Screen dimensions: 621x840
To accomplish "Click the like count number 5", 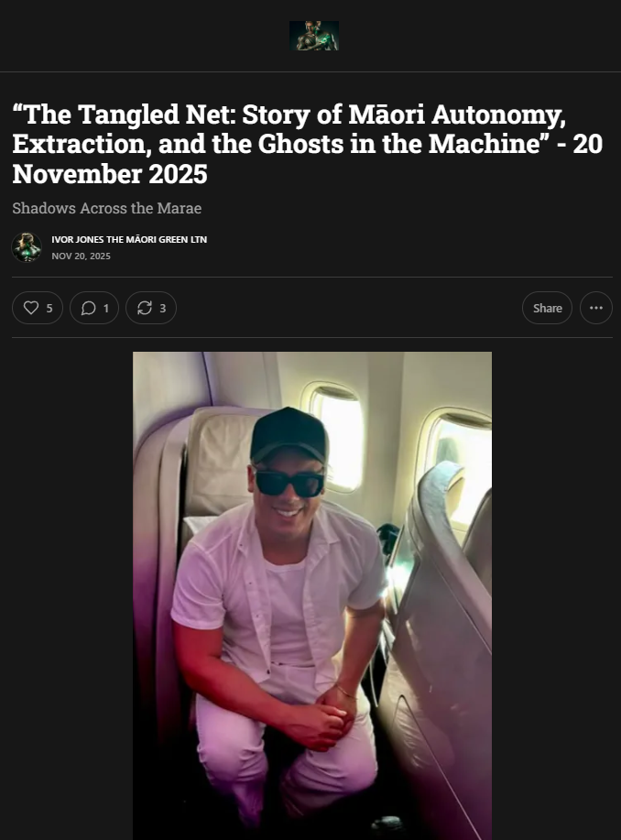I will pyautogui.click(x=49, y=309).
